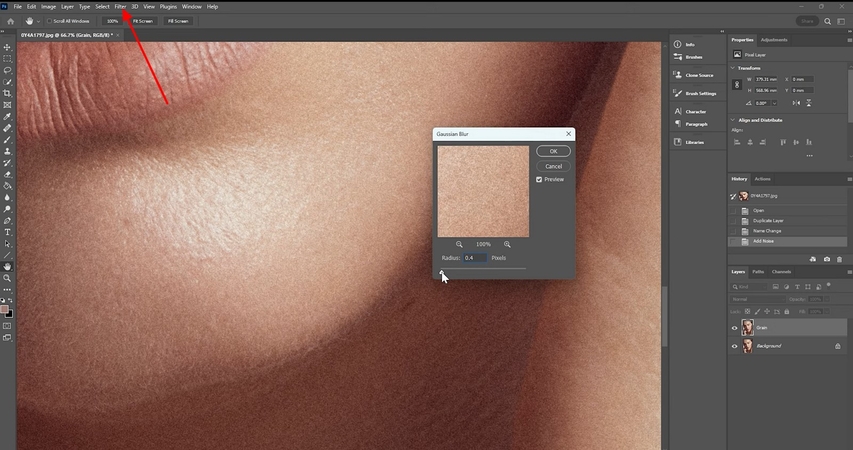The height and width of the screenshot is (450, 853).
Task: Select the Path Selection tool
Action: [x=7, y=244]
